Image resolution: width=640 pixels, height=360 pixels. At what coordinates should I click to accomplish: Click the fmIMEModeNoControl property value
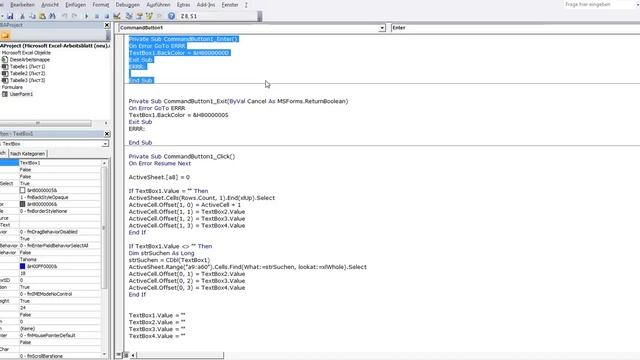60,294
